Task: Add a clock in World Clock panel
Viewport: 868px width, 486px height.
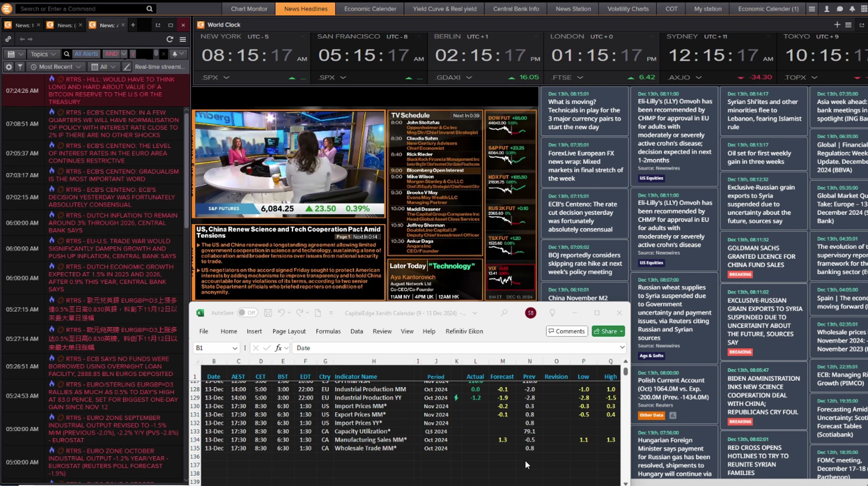Action: [837, 25]
